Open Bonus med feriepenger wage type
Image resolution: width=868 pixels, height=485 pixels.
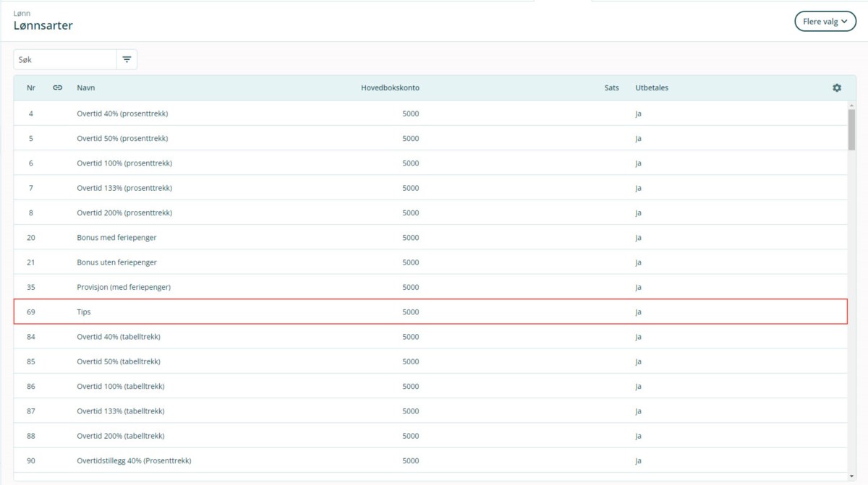[x=116, y=238]
